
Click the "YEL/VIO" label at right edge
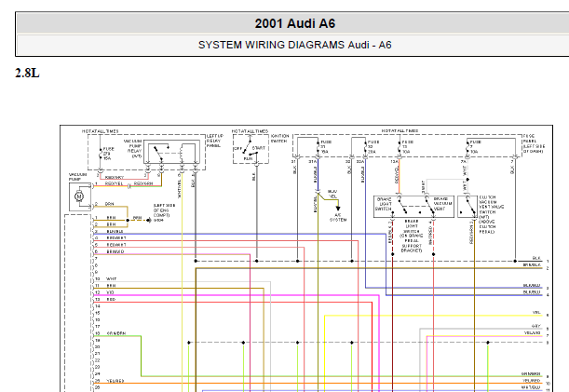pos(533,332)
